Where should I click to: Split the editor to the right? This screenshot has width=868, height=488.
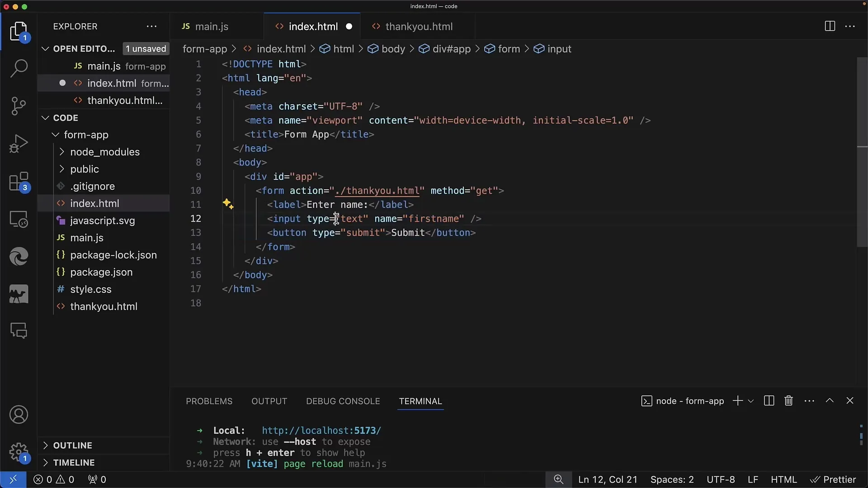830,26
